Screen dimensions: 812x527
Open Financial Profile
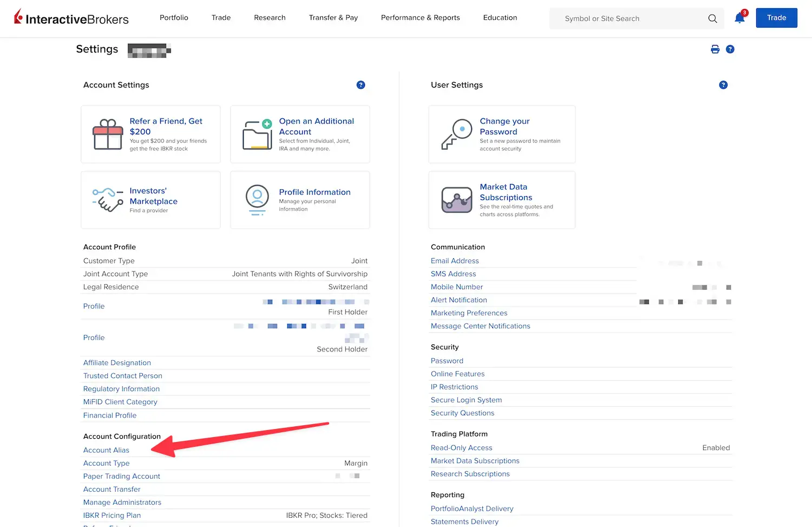110,415
